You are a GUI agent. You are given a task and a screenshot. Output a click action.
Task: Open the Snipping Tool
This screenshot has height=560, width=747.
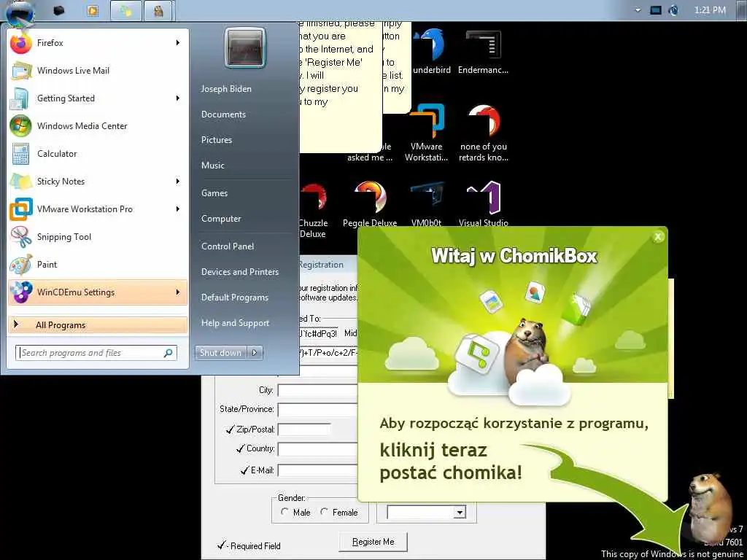tap(98, 237)
